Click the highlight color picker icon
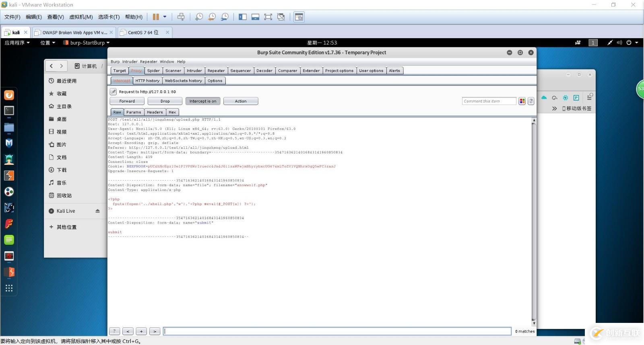This screenshot has height=345, width=644. pyautogui.click(x=522, y=101)
